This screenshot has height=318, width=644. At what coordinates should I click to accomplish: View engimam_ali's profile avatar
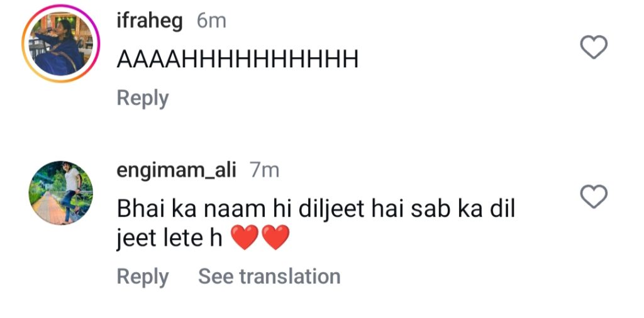coord(60,192)
